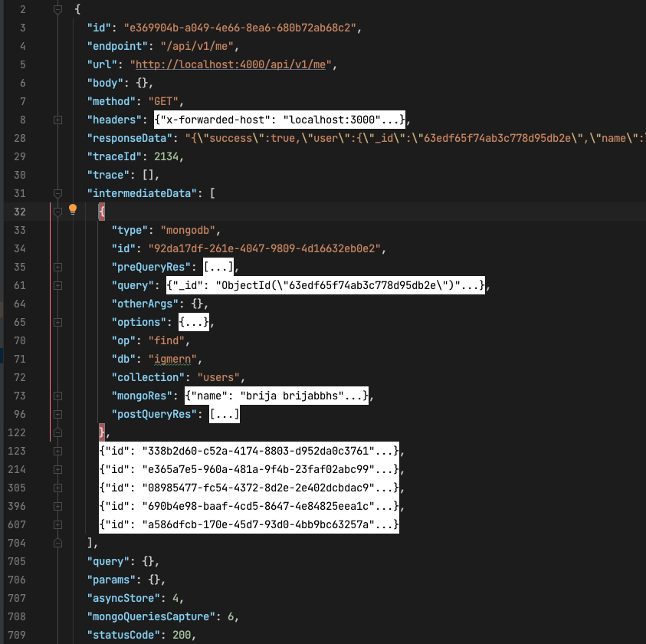This screenshot has width=646, height=644.
Task: Click the fold end marker at line 704
Action: tap(57, 544)
